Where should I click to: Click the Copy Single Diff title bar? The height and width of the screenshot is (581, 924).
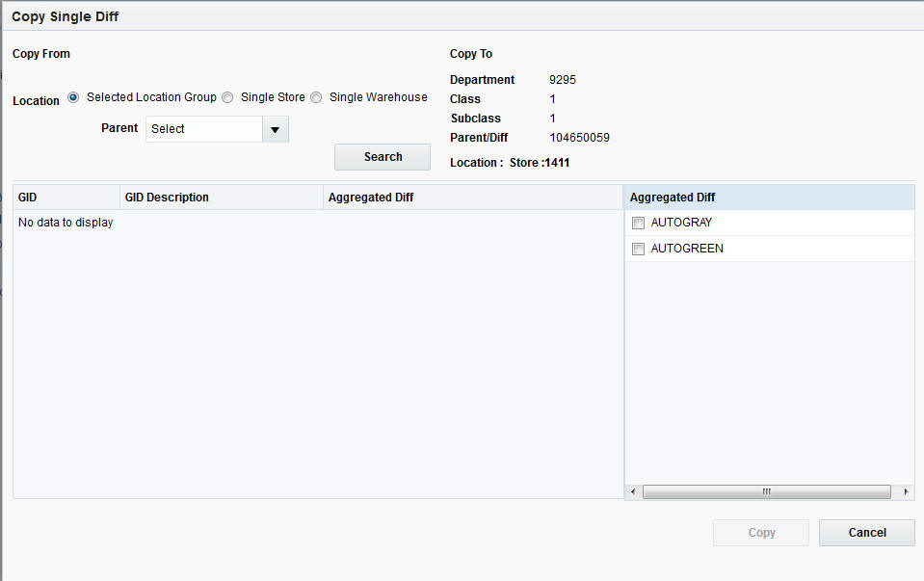[x=65, y=15]
